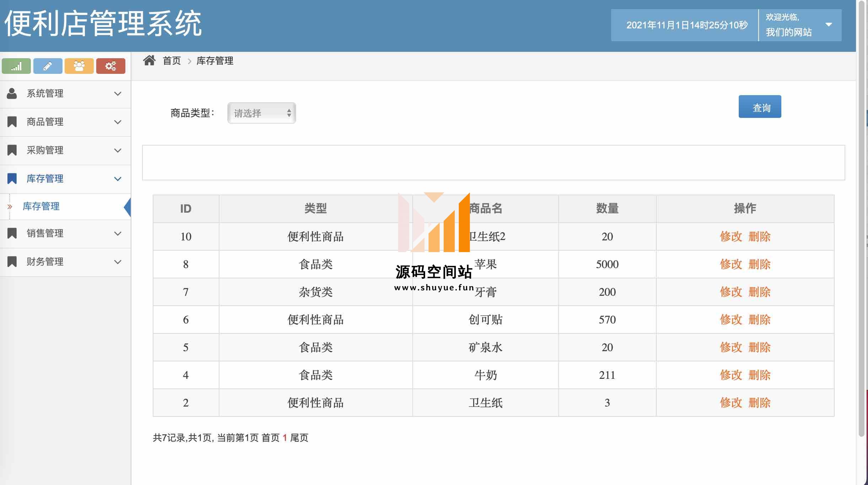
Task: Click 修改 for the 苹果 row
Action: click(731, 264)
